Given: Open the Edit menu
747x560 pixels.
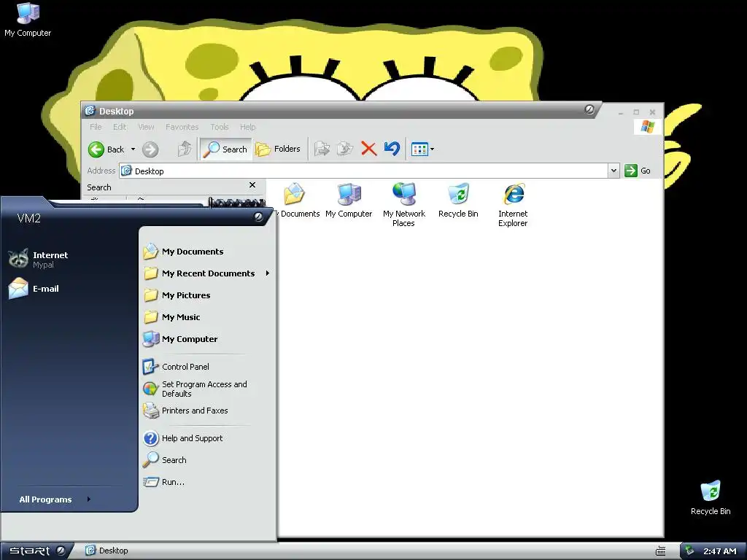Looking at the screenshot, I should [120, 127].
